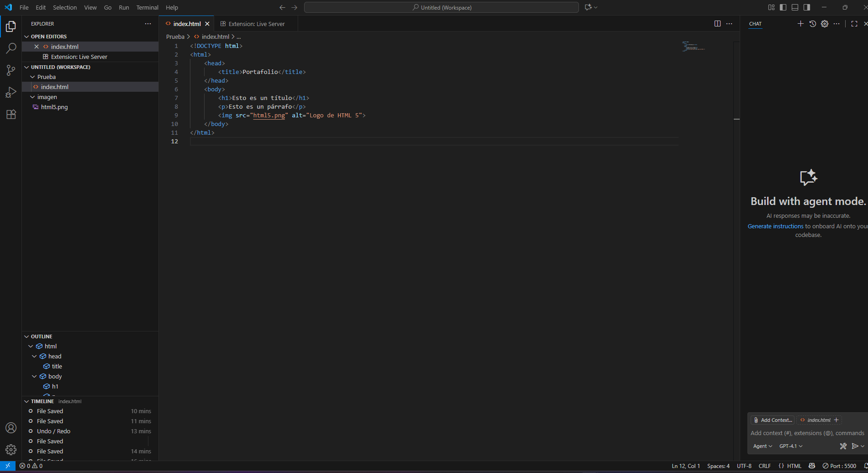868x473 pixels.
Task: Click Spaces: 4 indentation setting
Action: pyautogui.click(x=718, y=466)
